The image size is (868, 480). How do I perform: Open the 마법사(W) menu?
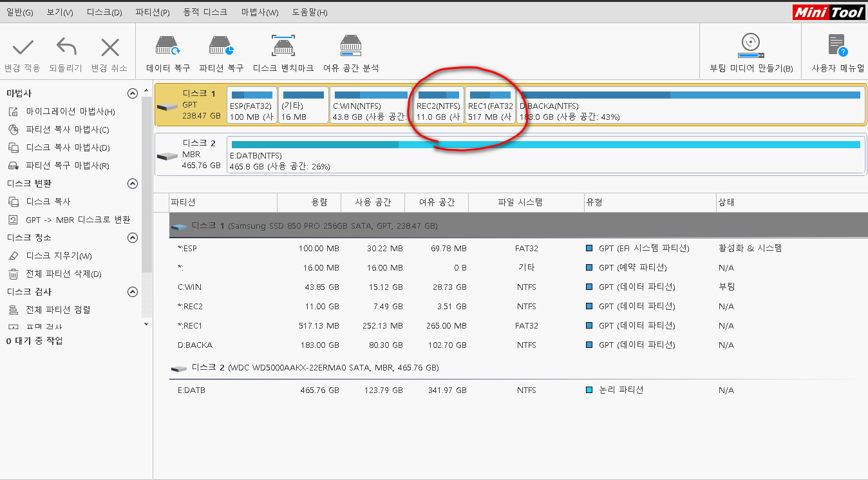coord(260,12)
